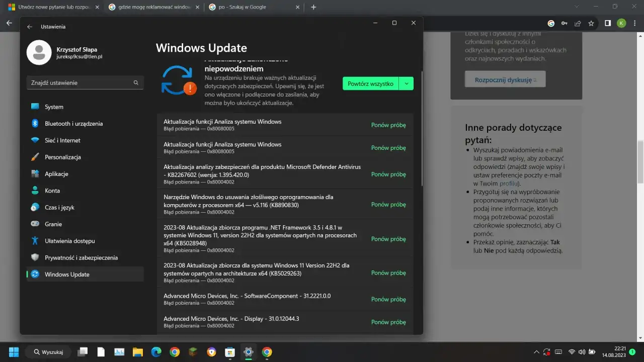Click the back arrow in Settings window

(x=30, y=27)
